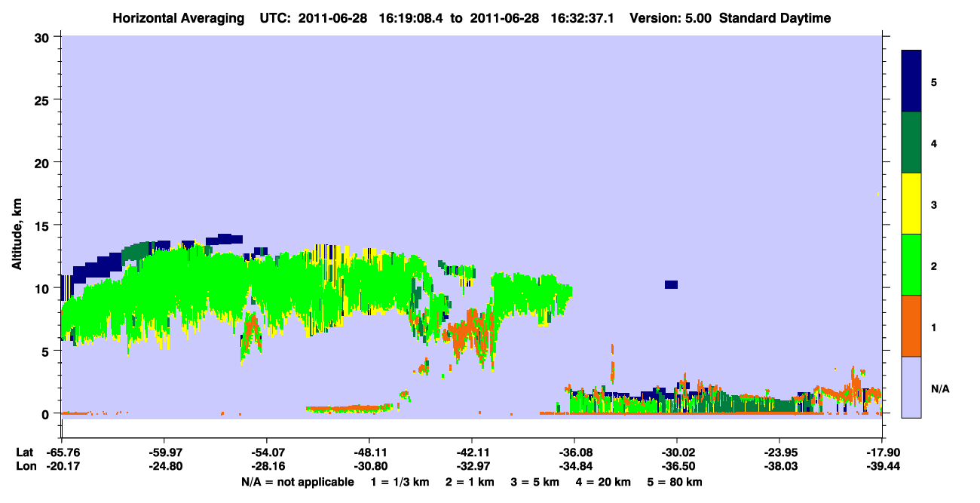The width and height of the screenshot is (980, 503).
Task: Click the bright green color bar segment 2
Action: [x=911, y=265]
